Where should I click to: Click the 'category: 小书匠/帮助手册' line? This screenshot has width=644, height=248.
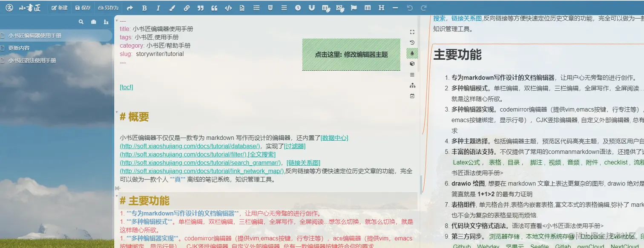pos(155,46)
